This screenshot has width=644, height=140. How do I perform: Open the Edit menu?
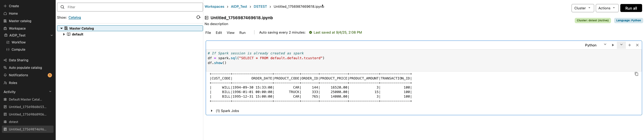(x=219, y=33)
